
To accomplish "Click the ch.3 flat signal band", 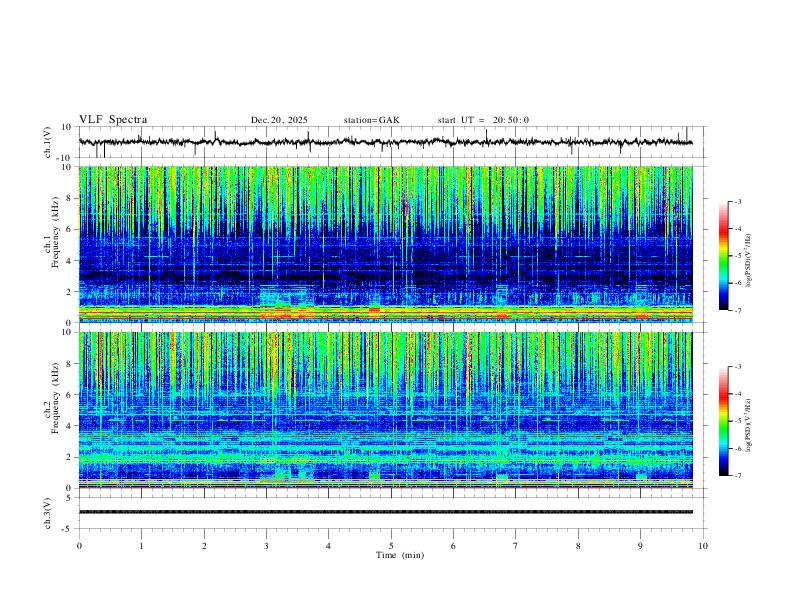I will pos(386,512).
